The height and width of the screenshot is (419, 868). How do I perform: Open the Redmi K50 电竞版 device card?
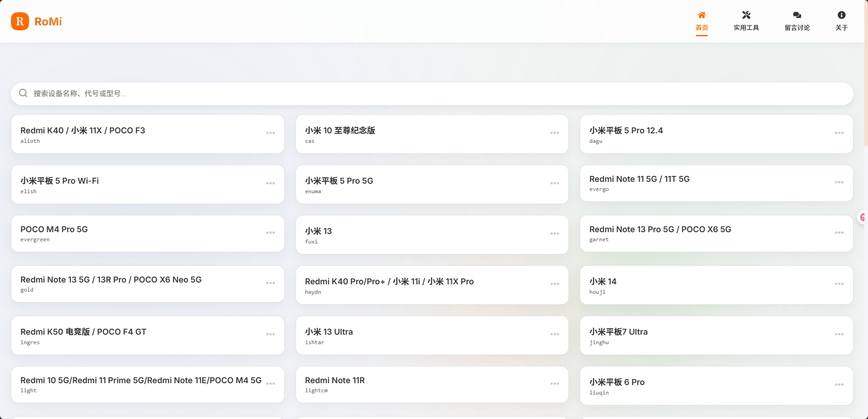136,336
